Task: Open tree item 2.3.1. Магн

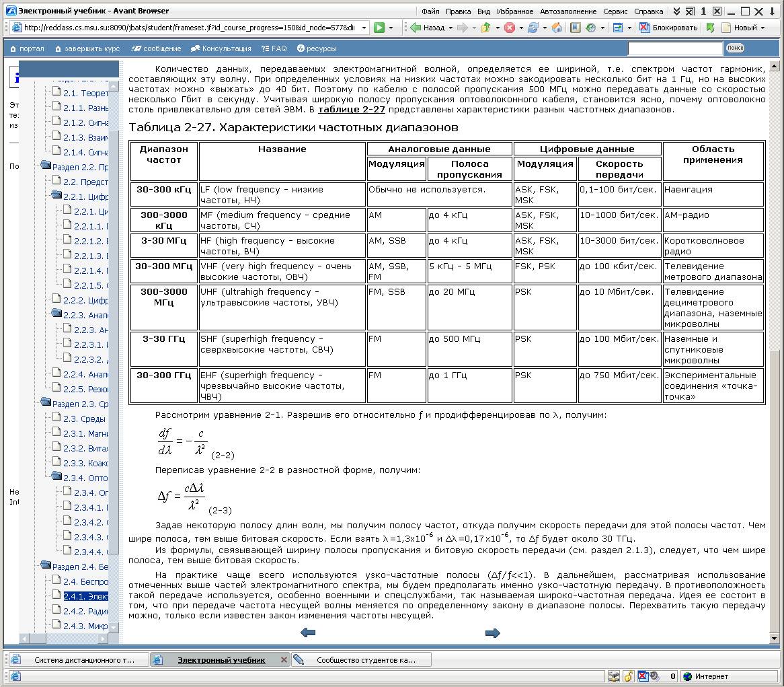Action: (85, 433)
